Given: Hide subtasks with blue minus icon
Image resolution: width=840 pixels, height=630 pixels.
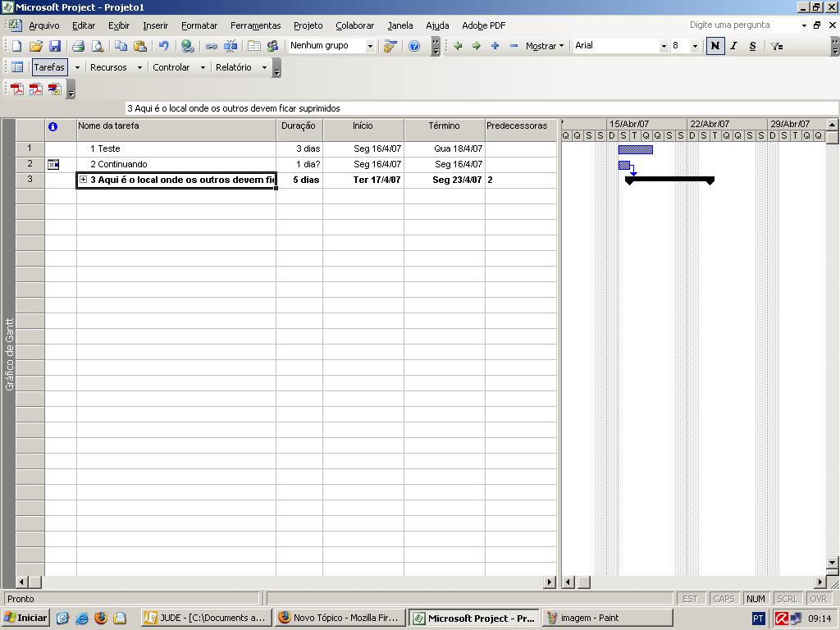Looking at the screenshot, I should pos(514,46).
